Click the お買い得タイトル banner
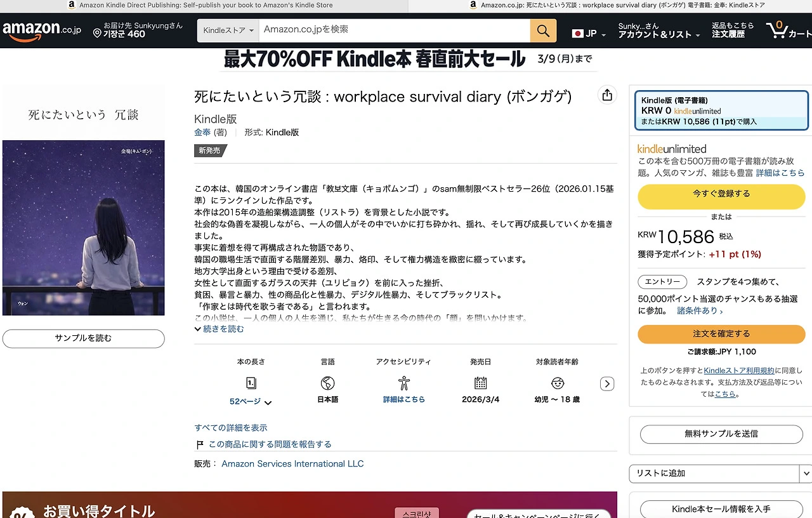 (310, 505)
